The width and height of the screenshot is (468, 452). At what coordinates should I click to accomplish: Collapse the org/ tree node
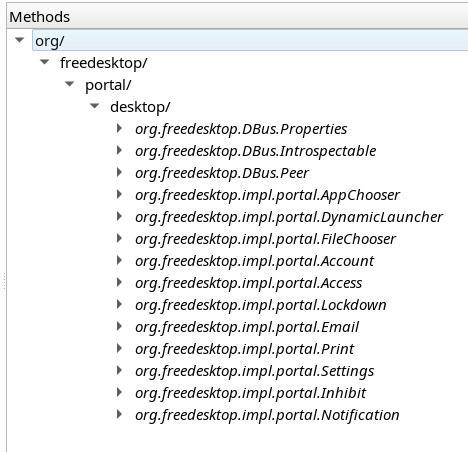click(x=20, y=40)
